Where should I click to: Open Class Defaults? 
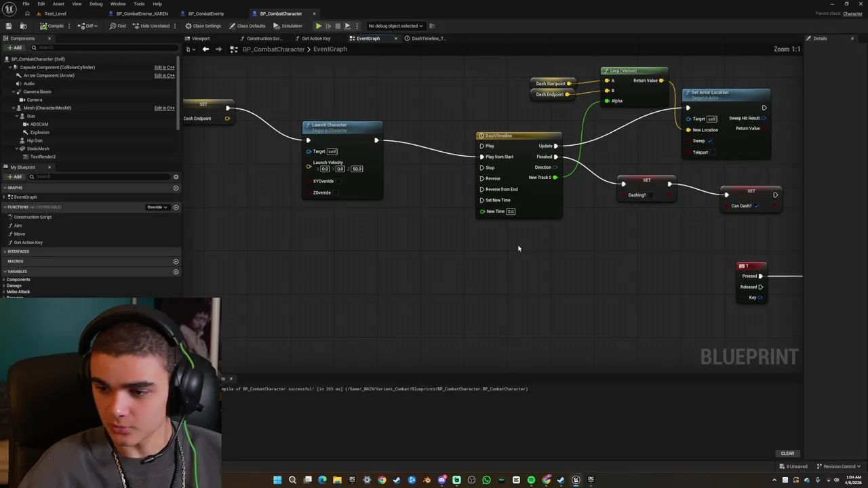click(248, 26)
